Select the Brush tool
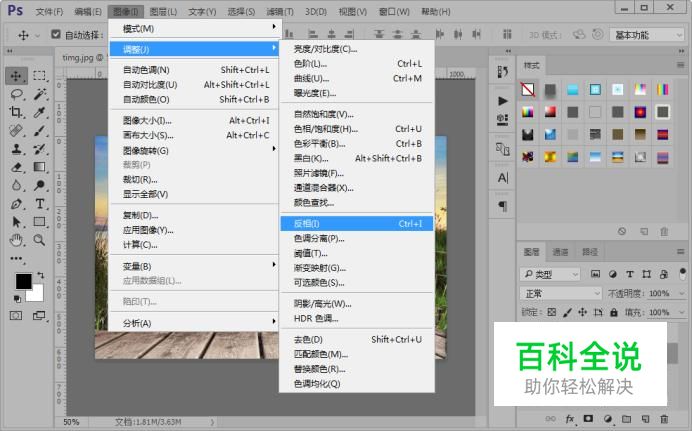 point(40,131)
